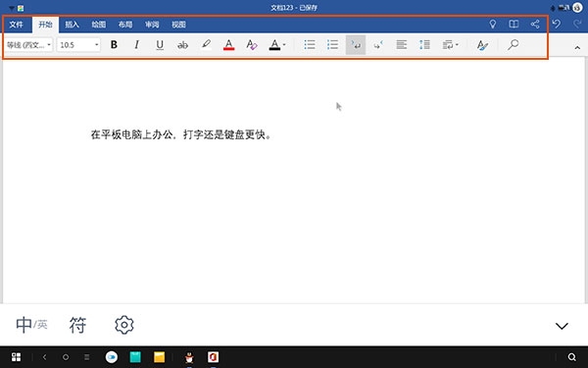Screen dimensions: 588x368
Task: Open the yellow file manager app
Action: click(160, 357)
